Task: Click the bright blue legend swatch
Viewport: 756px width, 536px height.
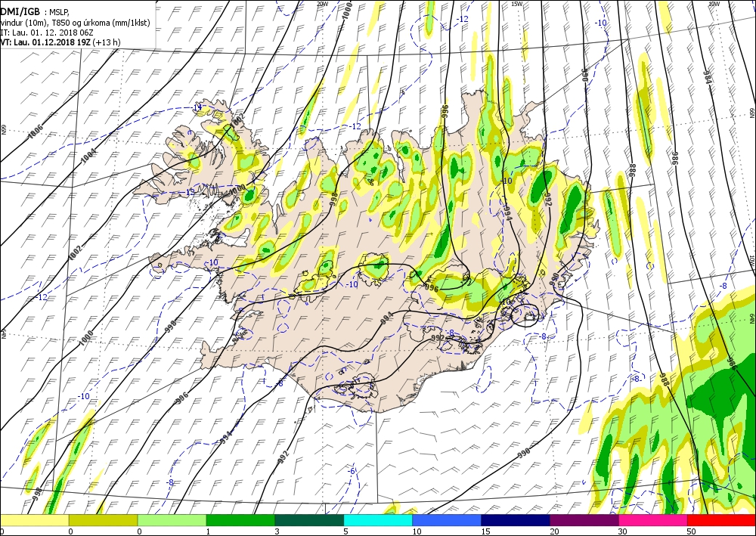Action: (x=447, y=520)
